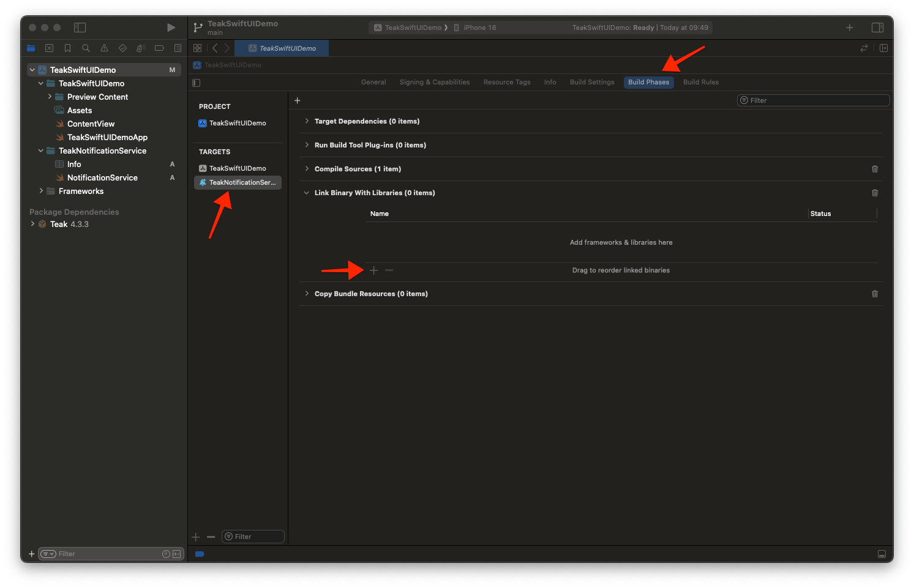Open the issue navigator warning icon
Image resolution: width=914 pixels, height=588 pixels.
[105, 48]
